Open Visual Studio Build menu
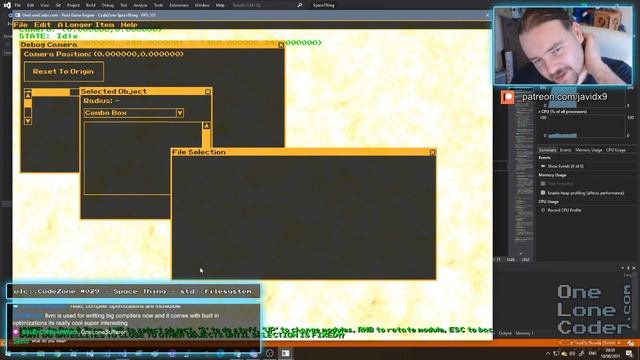640x360 pixels. [x=91, y=5]
